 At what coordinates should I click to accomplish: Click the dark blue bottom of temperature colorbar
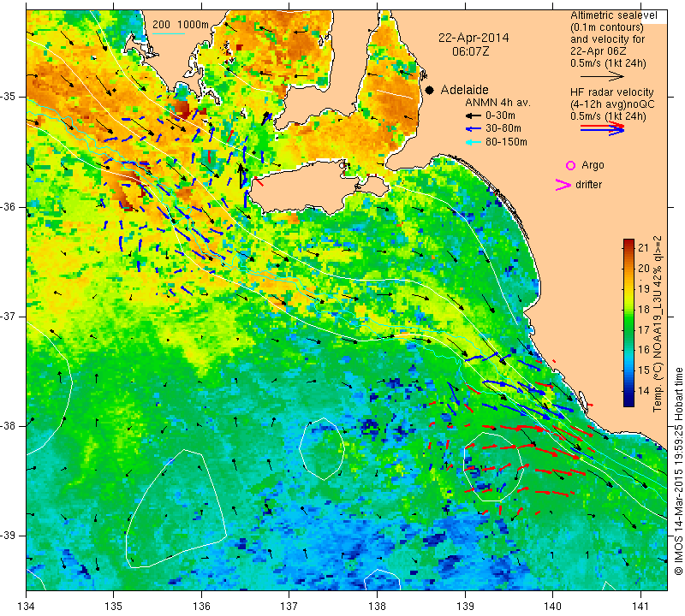628,401
